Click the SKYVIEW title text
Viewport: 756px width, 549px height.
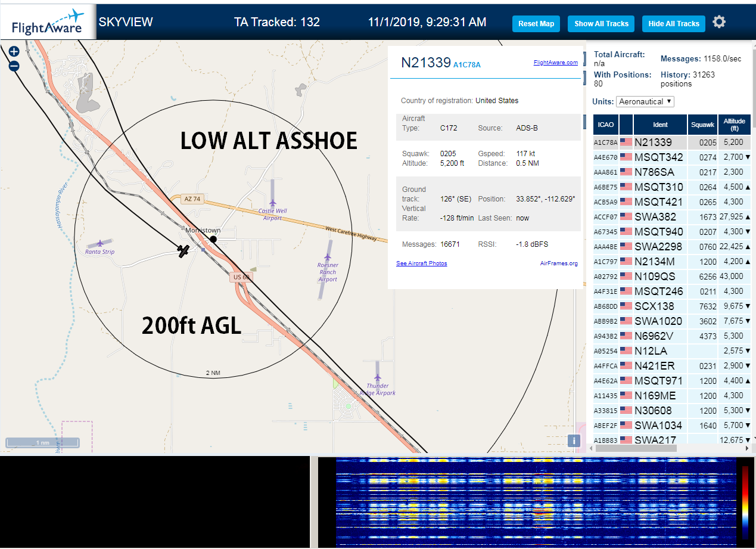point(126,22)
